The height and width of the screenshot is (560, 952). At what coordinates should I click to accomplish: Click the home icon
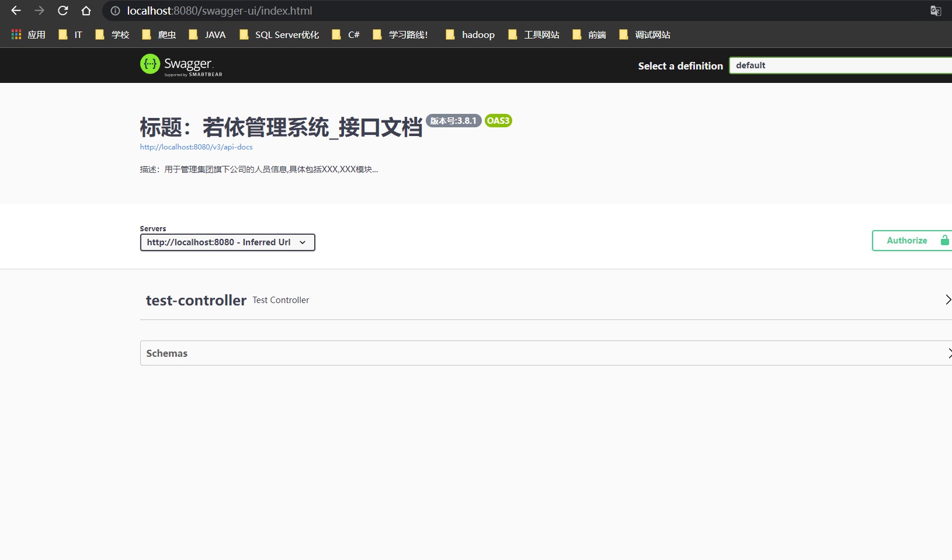click(x=86, y=11)
